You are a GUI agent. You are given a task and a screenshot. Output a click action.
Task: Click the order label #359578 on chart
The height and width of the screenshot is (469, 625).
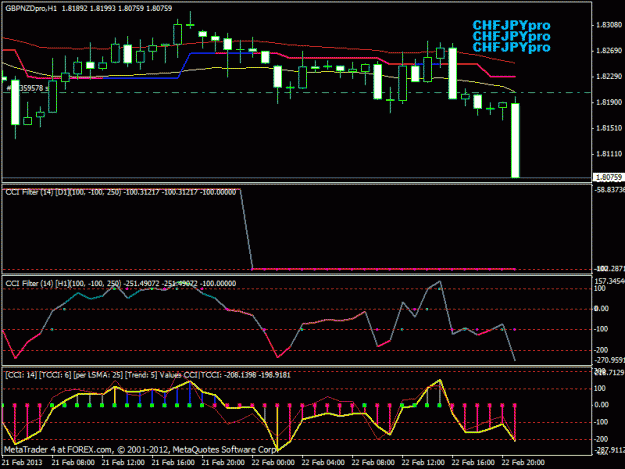click(x=27, y=88)
